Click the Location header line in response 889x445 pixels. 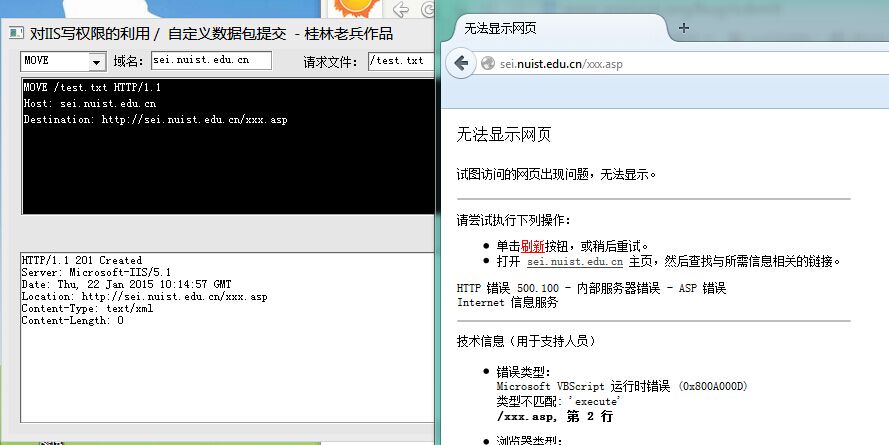coord(145,296)
